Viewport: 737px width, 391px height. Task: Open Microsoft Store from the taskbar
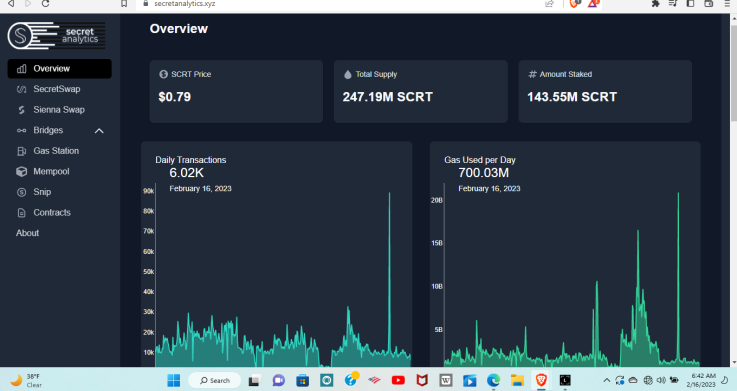[x=302, y=380]
